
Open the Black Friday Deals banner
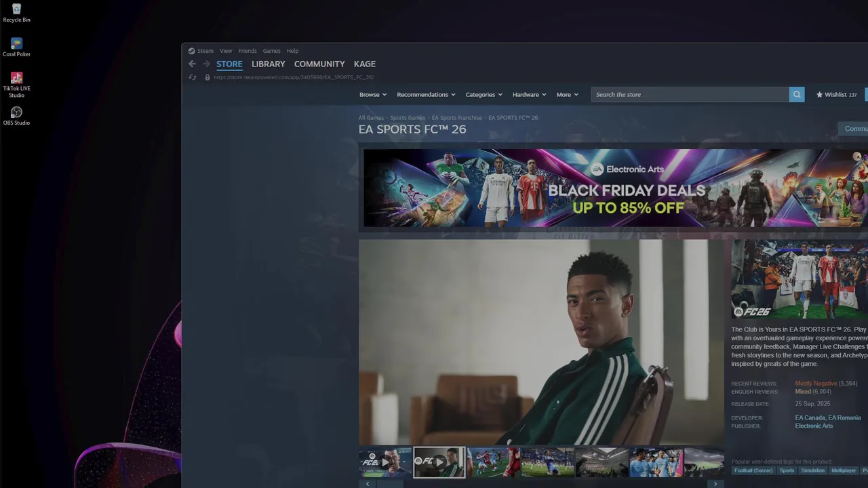point(616,188)
